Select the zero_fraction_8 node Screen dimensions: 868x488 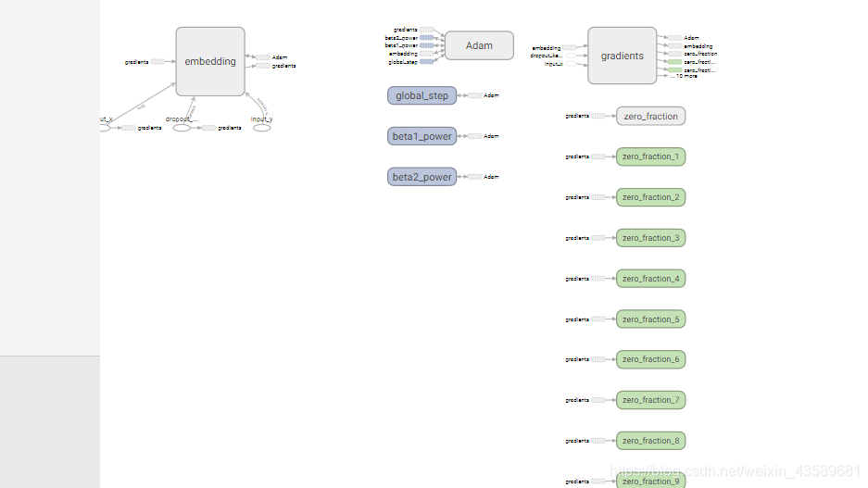point(651,441)
